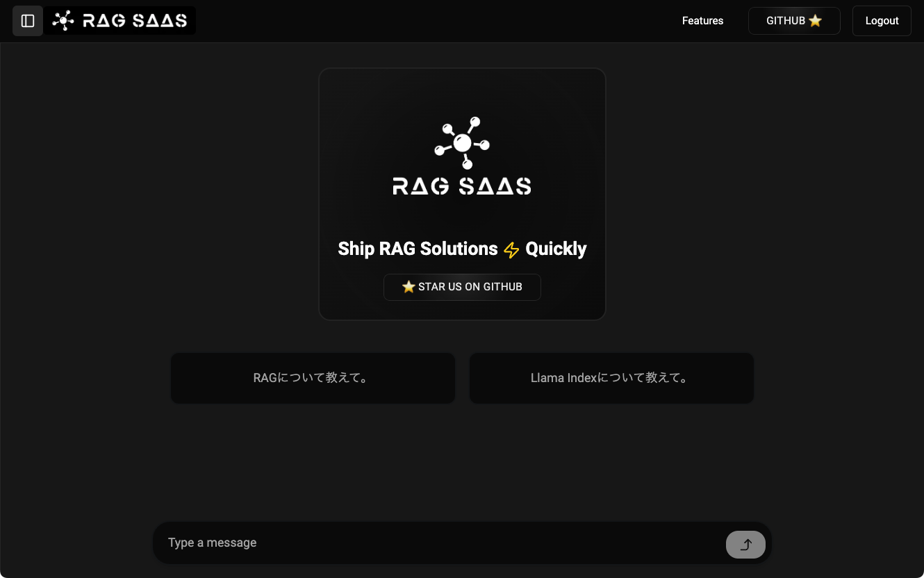Select the Llama Indexについて教えて suggestion card
Viewport: 924px width, 578px height.
pos(611,378)
